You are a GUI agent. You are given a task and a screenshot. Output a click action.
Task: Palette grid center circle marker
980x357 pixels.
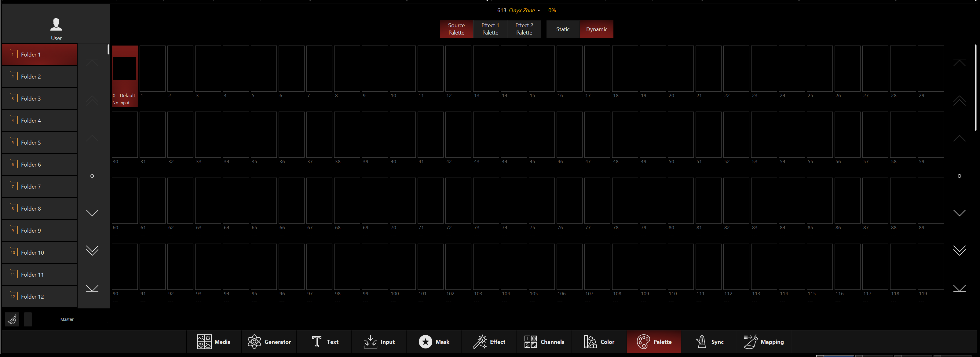click(960, 176)
